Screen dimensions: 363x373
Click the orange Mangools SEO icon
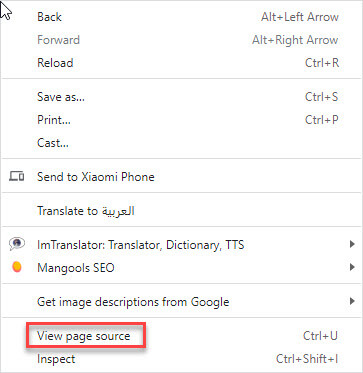pos(17,267)
